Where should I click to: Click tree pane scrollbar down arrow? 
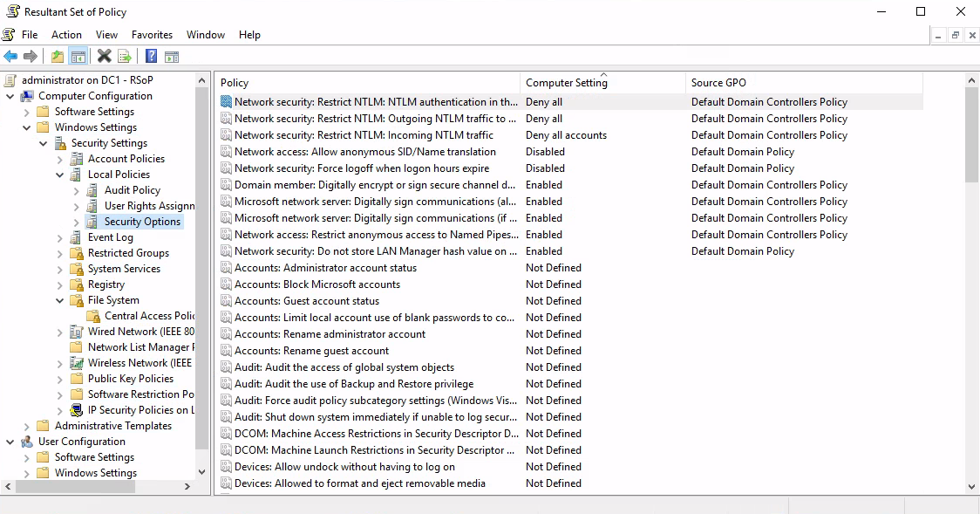(201, 472)
